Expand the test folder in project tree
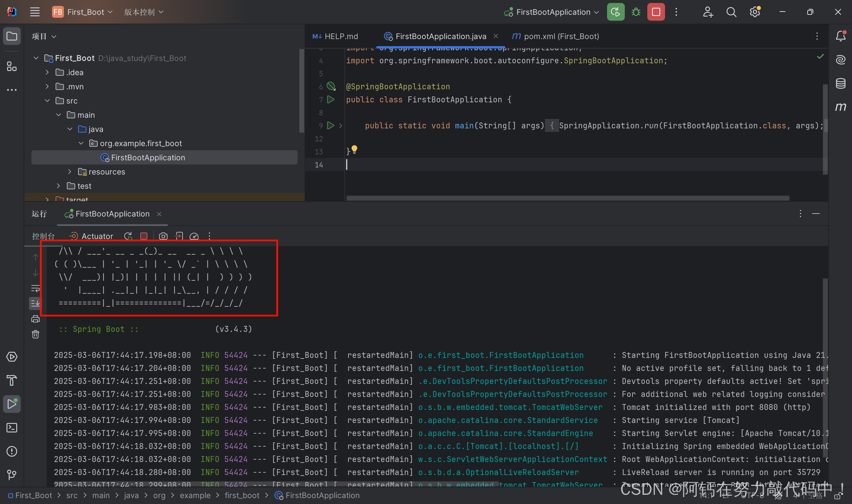The image size is (852, 504). [x=58, y=185]
